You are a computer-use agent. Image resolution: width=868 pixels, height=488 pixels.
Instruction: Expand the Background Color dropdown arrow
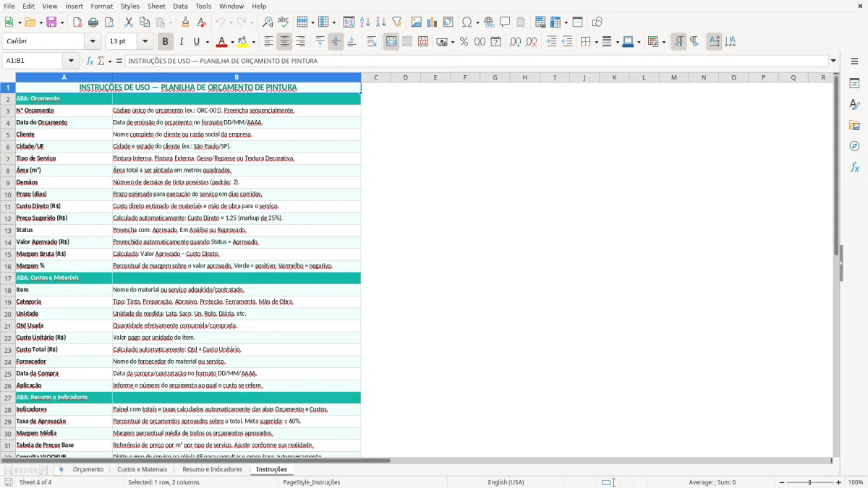click(x=253, y=42)
